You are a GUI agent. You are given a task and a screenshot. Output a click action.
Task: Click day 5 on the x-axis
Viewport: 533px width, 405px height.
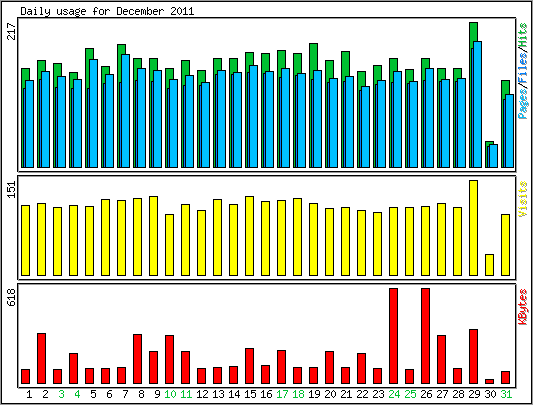pyautogui.click(x=93, y=394)
